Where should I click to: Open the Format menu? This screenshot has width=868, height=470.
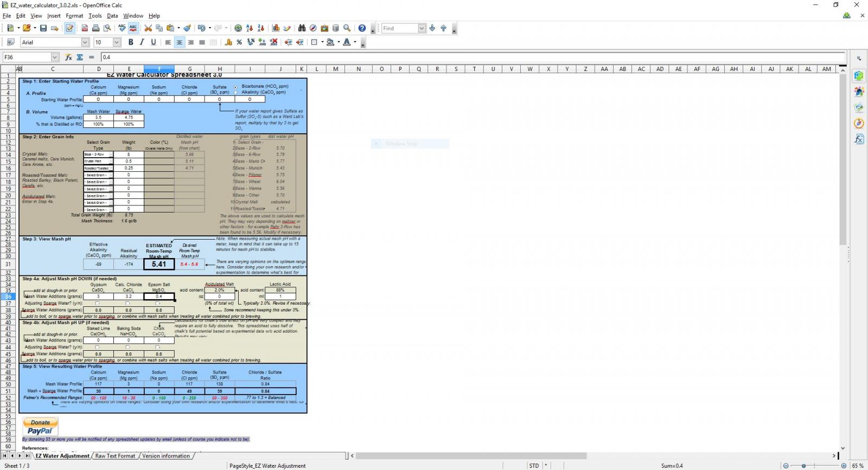pos(74,16)
